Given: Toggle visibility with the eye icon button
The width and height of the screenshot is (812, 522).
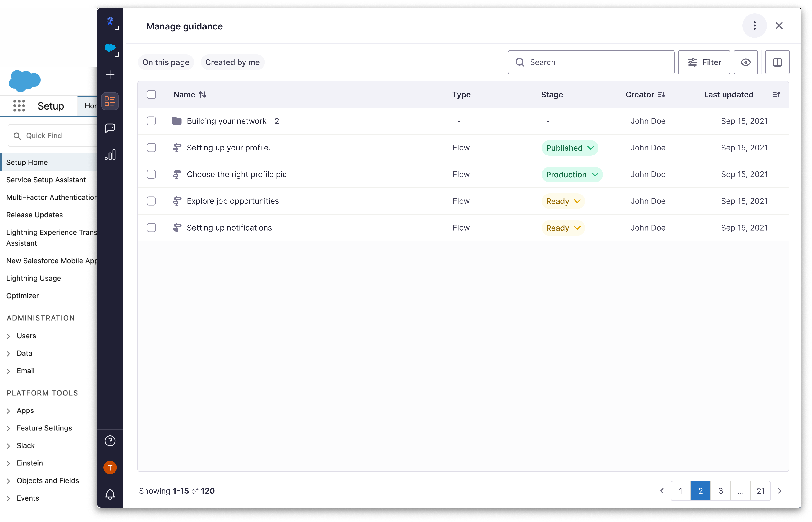Looking at the screenshot, I should pyautogui.click(x=746, y=62).
